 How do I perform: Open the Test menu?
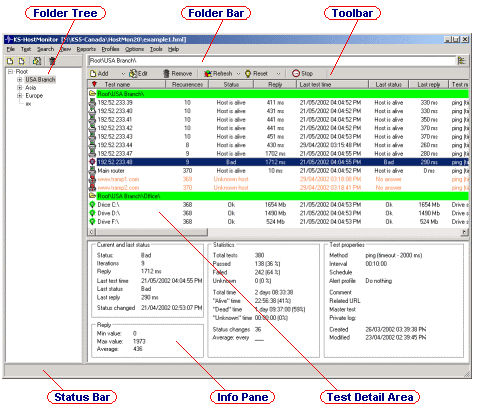coord(26,49)
